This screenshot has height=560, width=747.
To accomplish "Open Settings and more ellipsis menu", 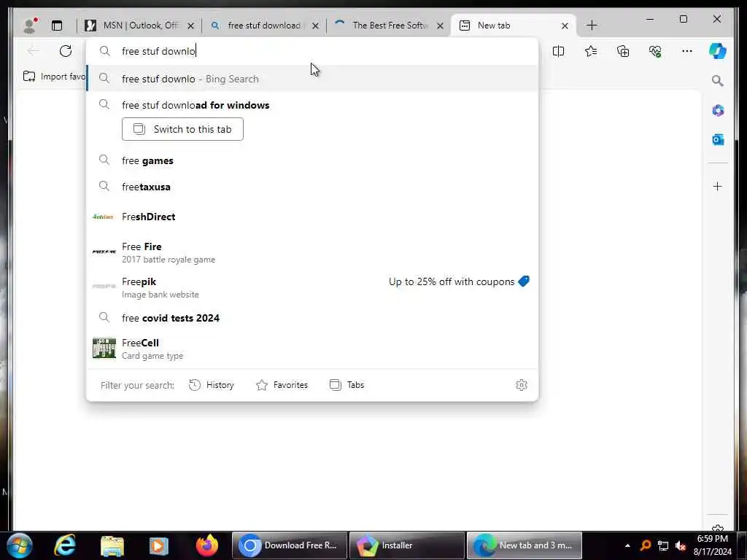I will (686, 51).
